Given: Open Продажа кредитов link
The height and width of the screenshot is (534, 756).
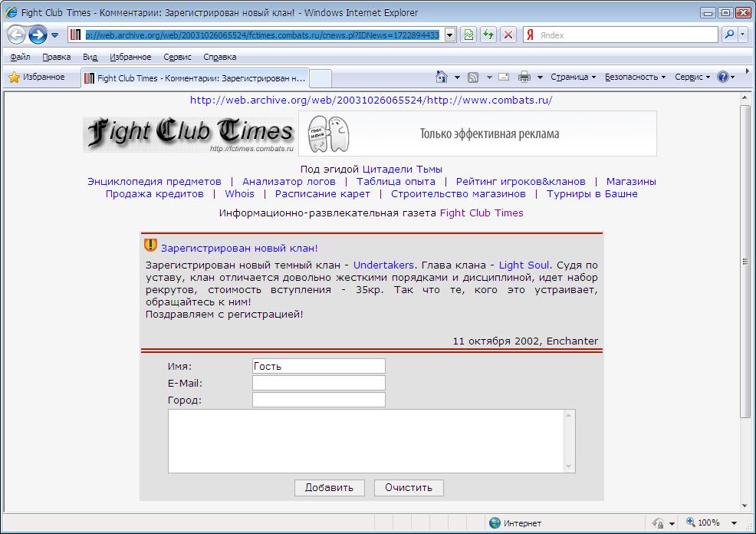Looking at the screenshot, I should [154, 194].
